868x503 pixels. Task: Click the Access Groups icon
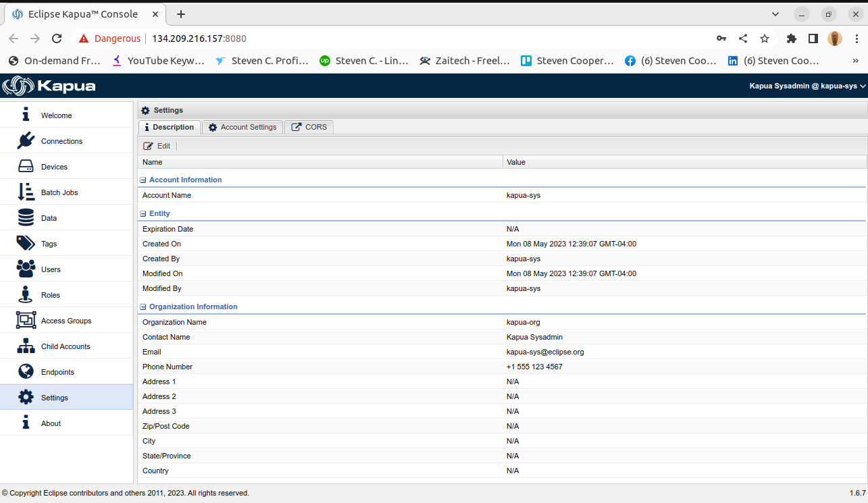26,320
